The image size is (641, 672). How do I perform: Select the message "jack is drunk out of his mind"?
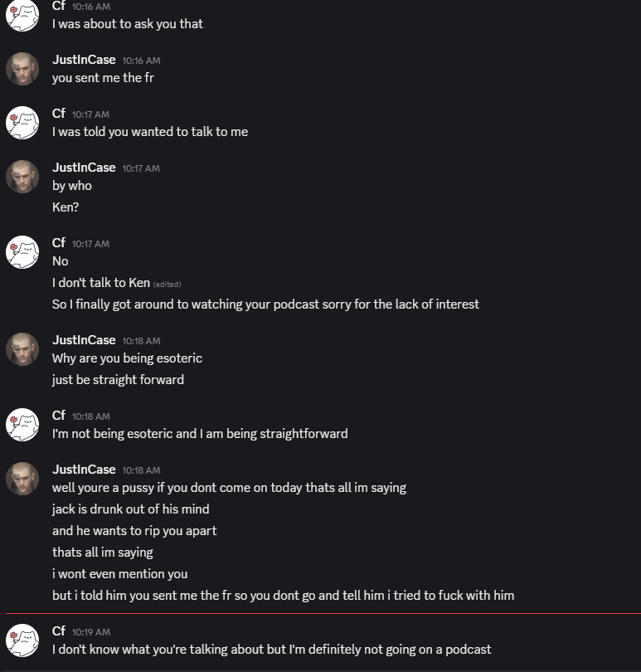(x=130, y=509)
